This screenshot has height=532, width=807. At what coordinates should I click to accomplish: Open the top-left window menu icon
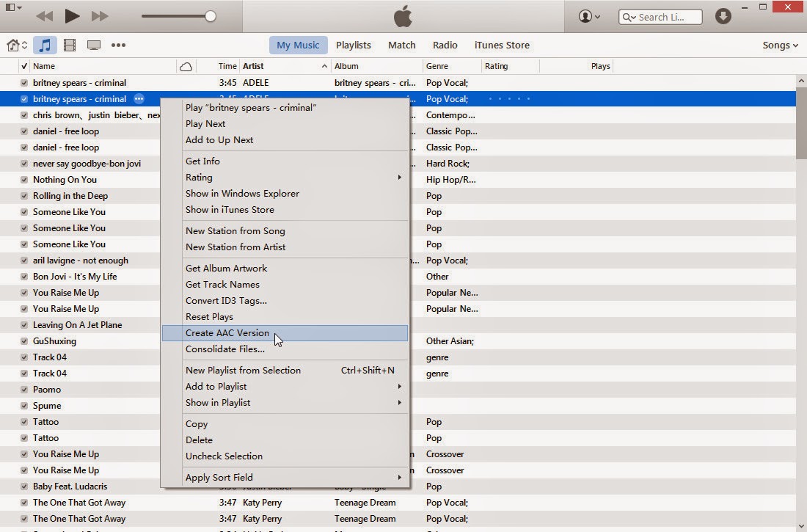[x=13, y=7]
